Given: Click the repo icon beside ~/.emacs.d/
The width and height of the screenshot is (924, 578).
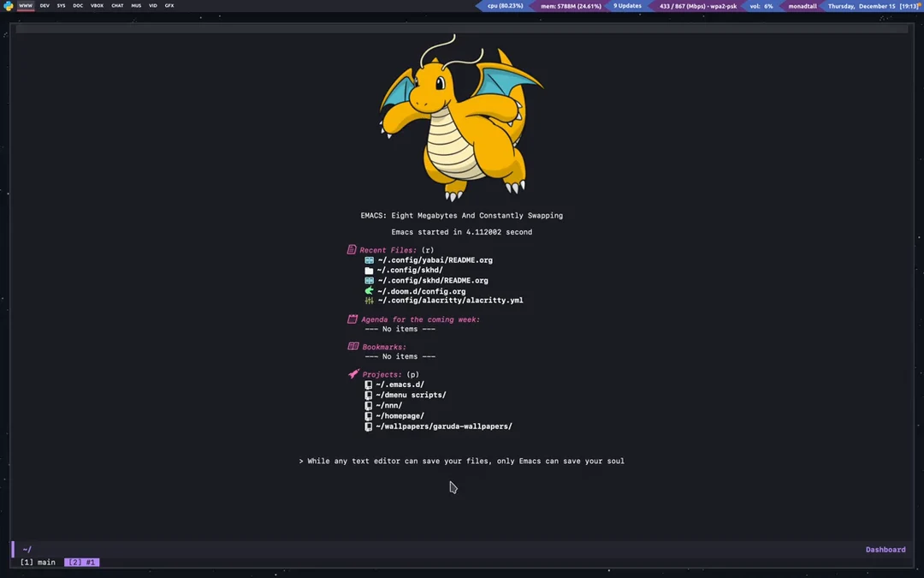Looking at the screenshot, I should coord(369,384).
